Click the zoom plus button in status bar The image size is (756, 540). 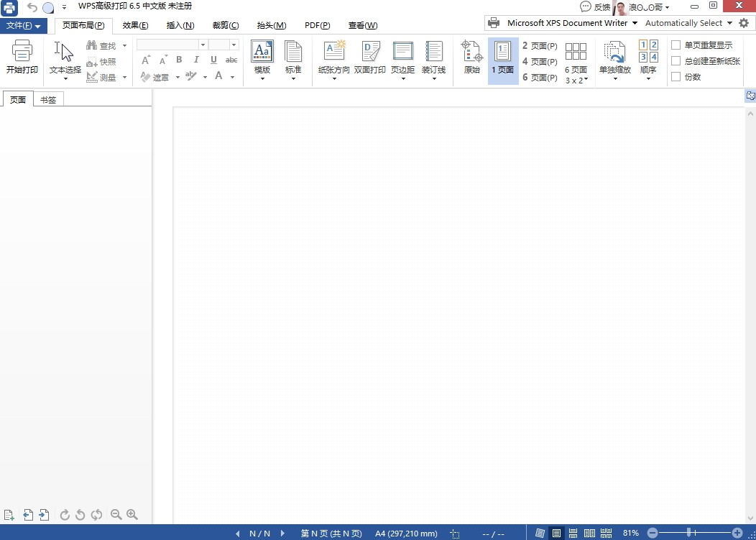point(737,533)
